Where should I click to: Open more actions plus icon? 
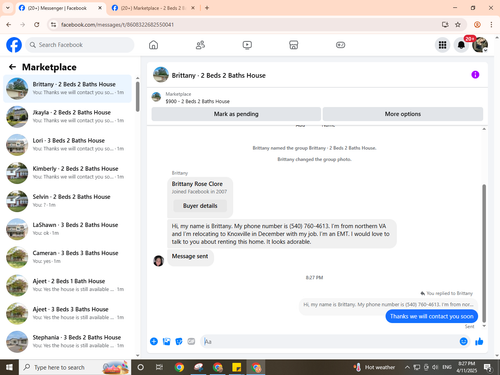pyautogui.click(x=154, y=341)
